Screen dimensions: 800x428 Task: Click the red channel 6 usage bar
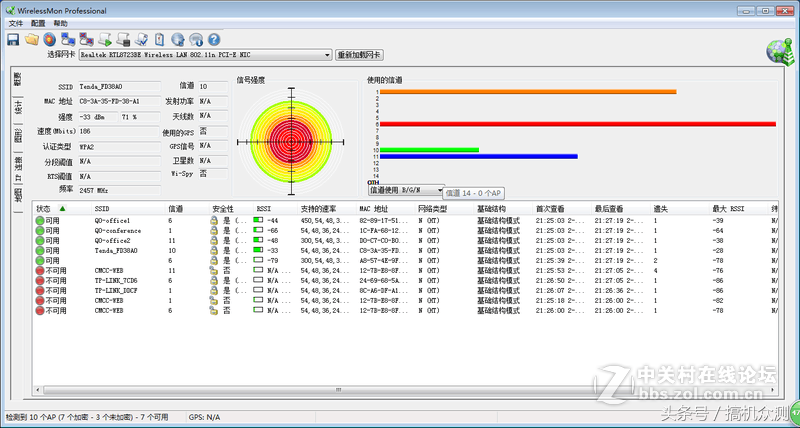coord(578,124)
